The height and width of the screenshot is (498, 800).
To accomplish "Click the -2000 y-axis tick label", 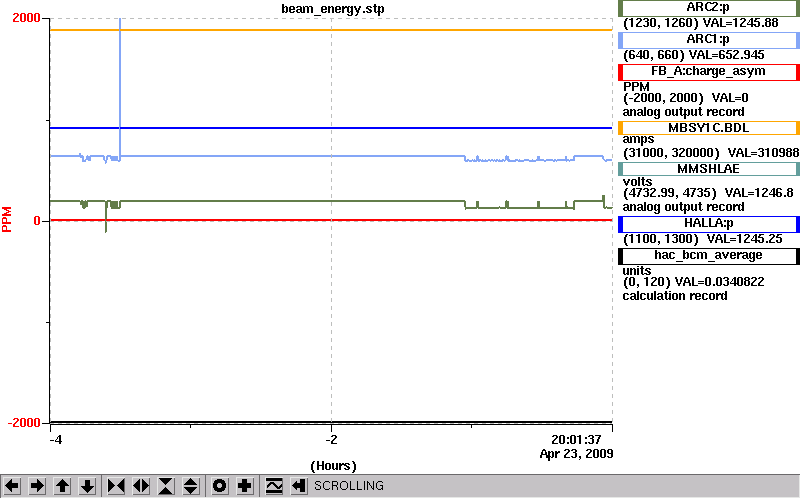I will point(24,423).
